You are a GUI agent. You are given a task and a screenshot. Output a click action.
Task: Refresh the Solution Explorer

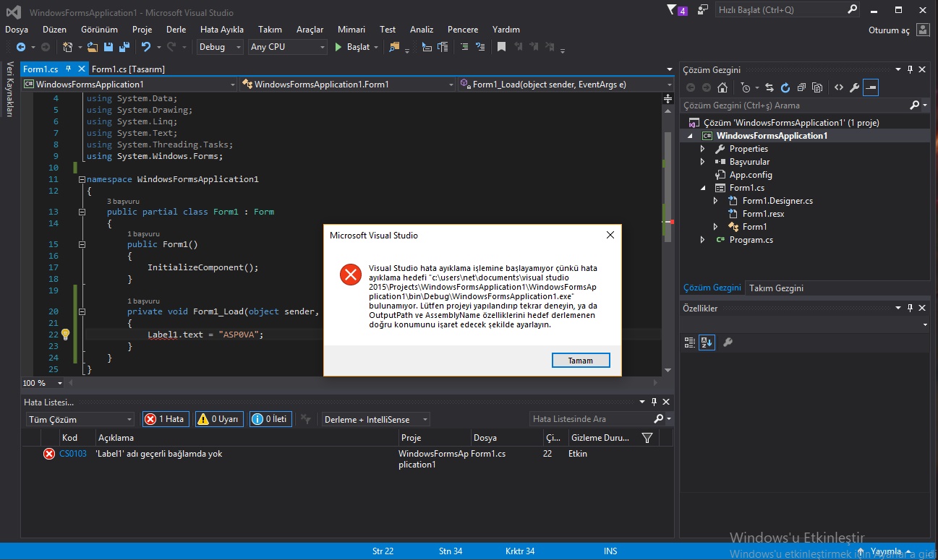[785, 87]
